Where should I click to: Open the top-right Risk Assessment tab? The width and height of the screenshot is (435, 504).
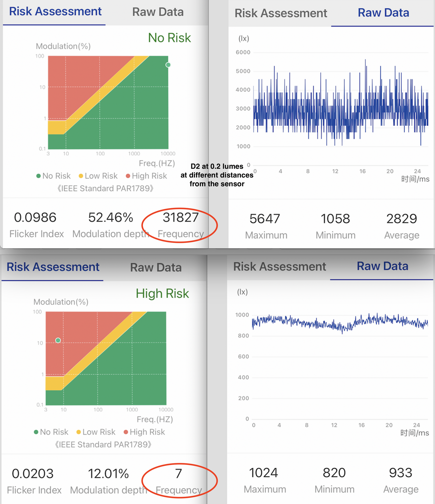pyautogui.click(x=281, y=13)
